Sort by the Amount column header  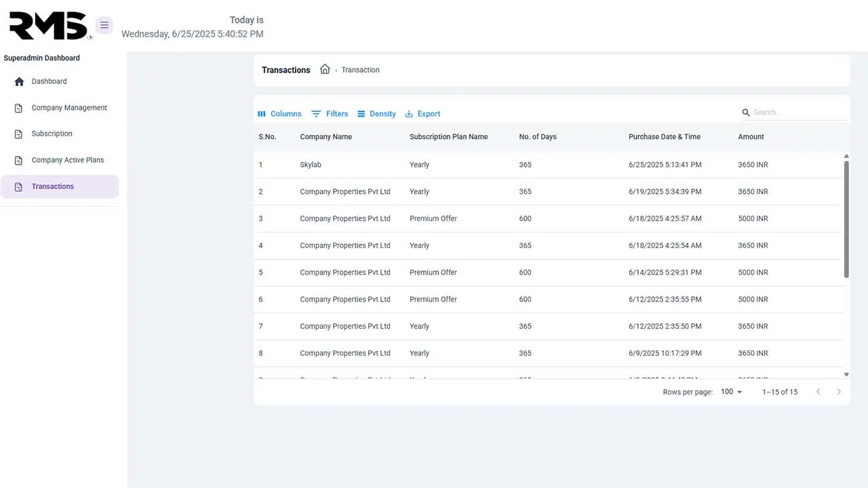tap(751, 137)
